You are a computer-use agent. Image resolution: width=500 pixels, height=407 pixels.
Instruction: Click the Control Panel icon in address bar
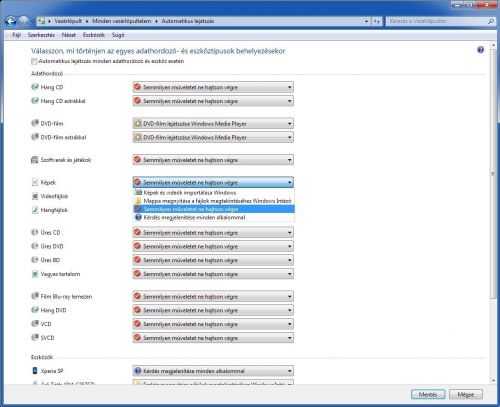42,21
